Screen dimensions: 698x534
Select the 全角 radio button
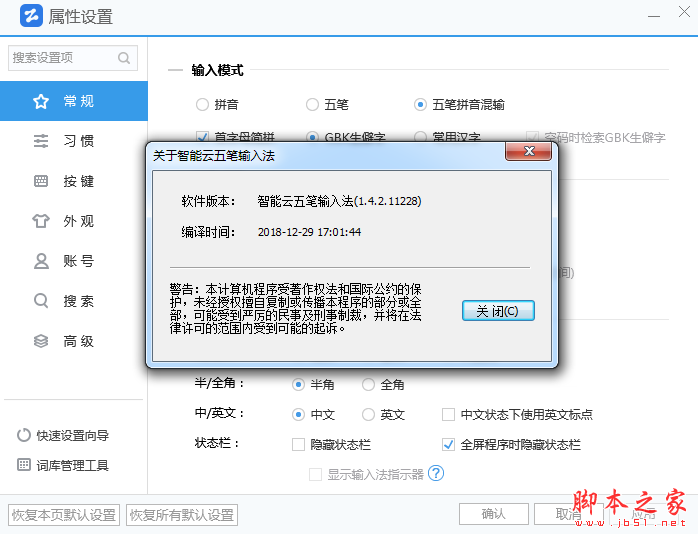pos(368,384)
